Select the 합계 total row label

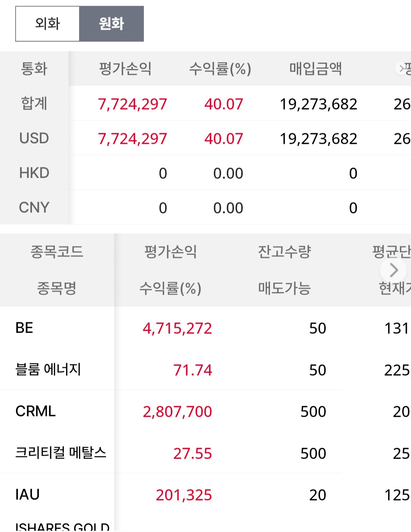coord(34,104)
